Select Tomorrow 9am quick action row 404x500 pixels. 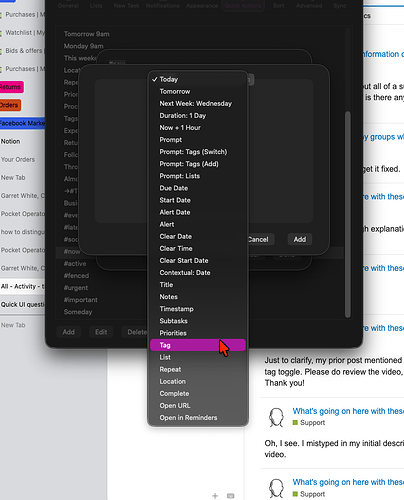coord(200,34)
